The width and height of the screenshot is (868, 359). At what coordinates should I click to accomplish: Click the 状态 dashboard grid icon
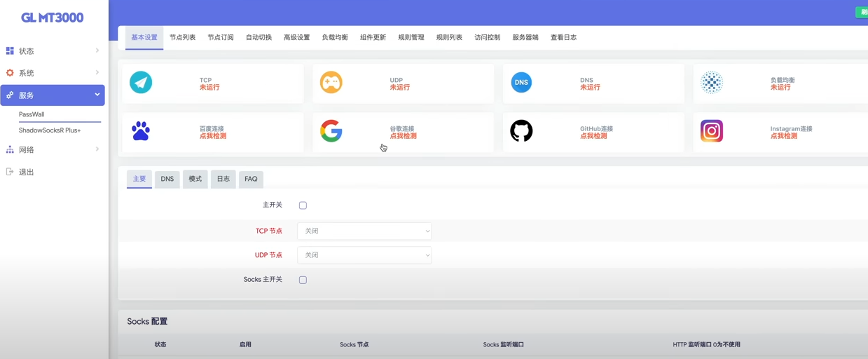tap(10, 51)
